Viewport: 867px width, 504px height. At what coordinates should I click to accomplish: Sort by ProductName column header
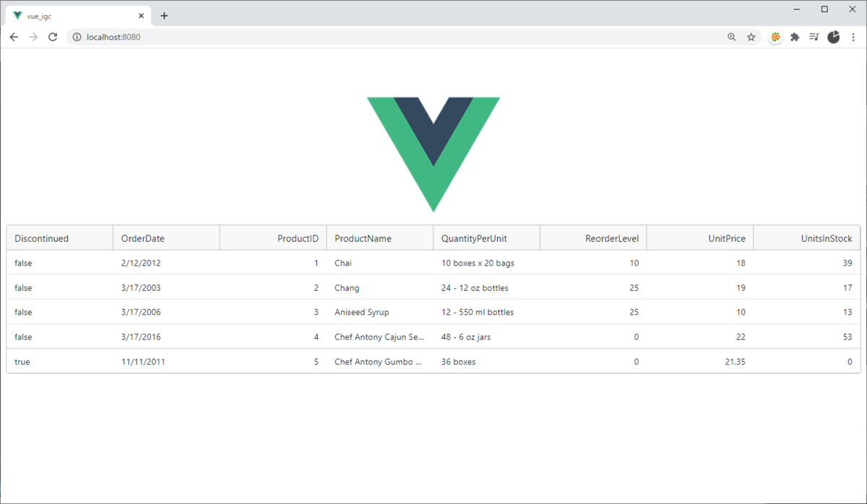tap(380, 238)
